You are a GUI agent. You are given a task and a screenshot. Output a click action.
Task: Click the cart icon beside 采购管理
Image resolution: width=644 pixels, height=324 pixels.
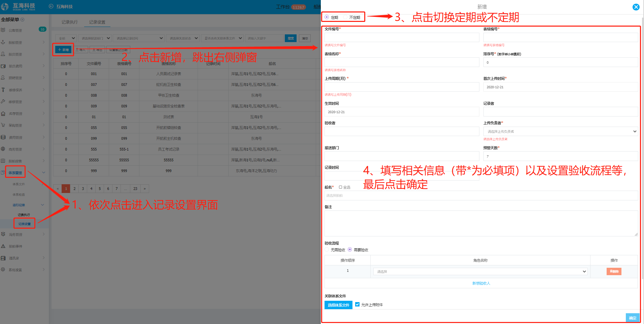(3, 125)
